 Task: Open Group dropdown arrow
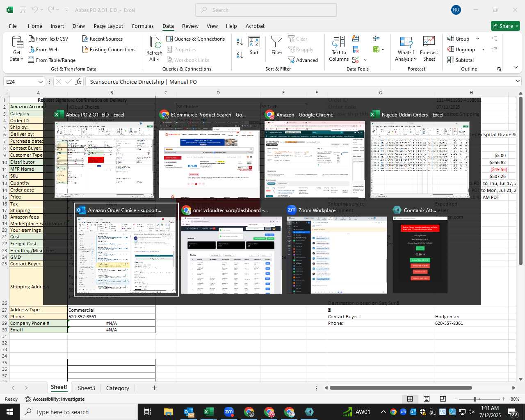click(477, 39)
